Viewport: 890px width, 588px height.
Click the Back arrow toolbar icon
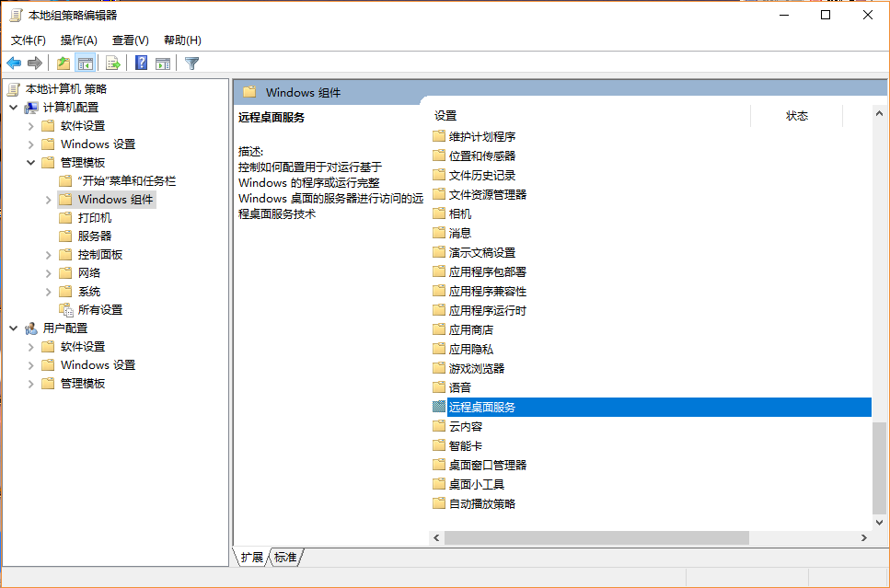pyautogui.click(x=14, y=63)
